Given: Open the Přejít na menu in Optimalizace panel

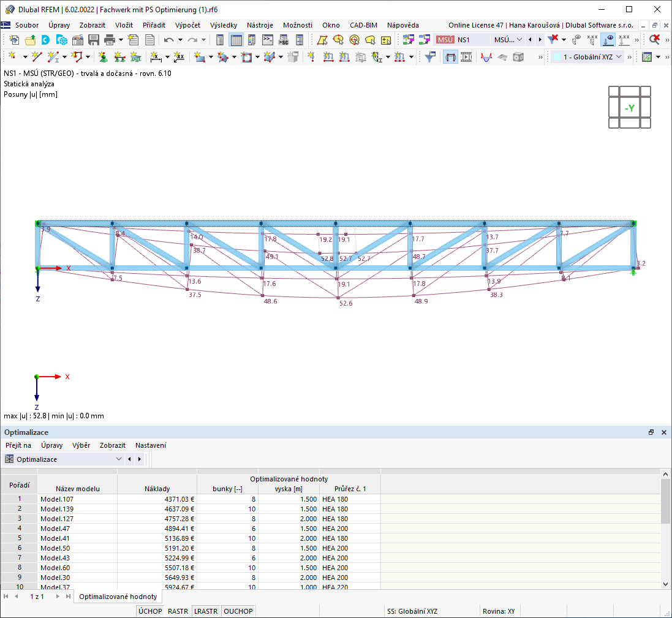Looking at the screenshot, I should click(18, 445).
